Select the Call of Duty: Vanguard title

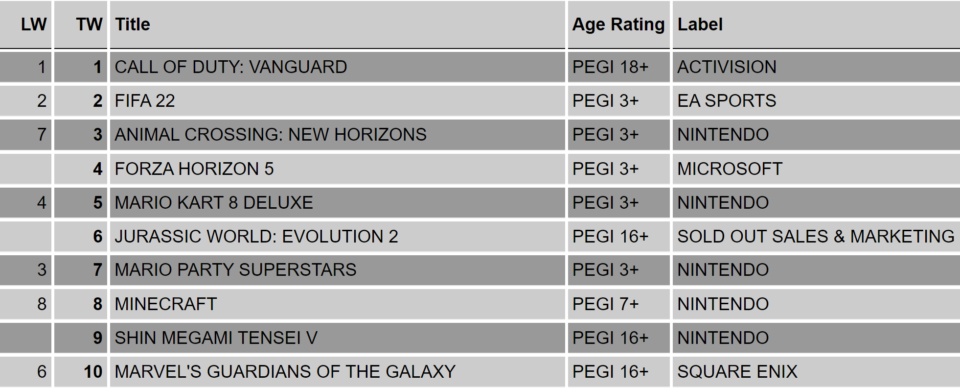(231, 67)
